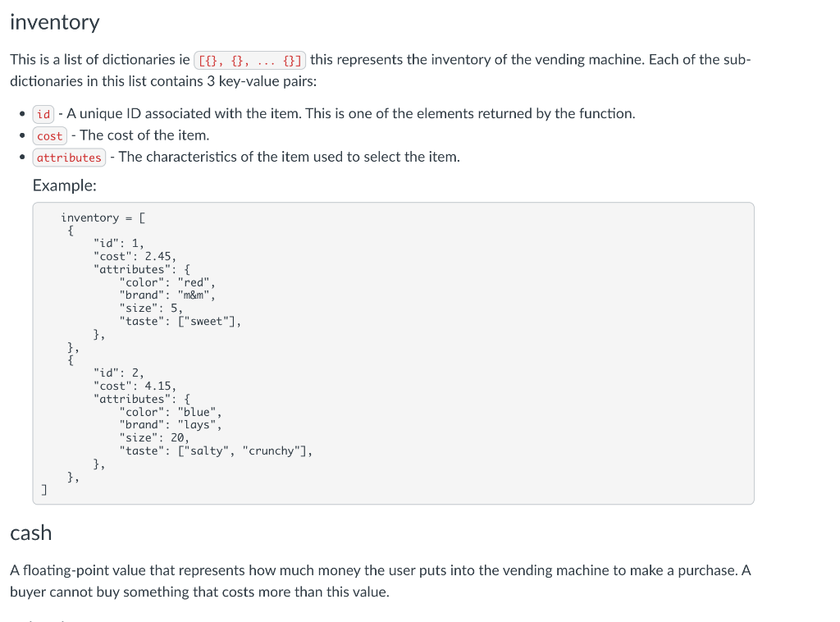Viewport: 840px width, 622px height.
Task: Click the line "cost": 2.45,
Action: (x=135, y=256)
